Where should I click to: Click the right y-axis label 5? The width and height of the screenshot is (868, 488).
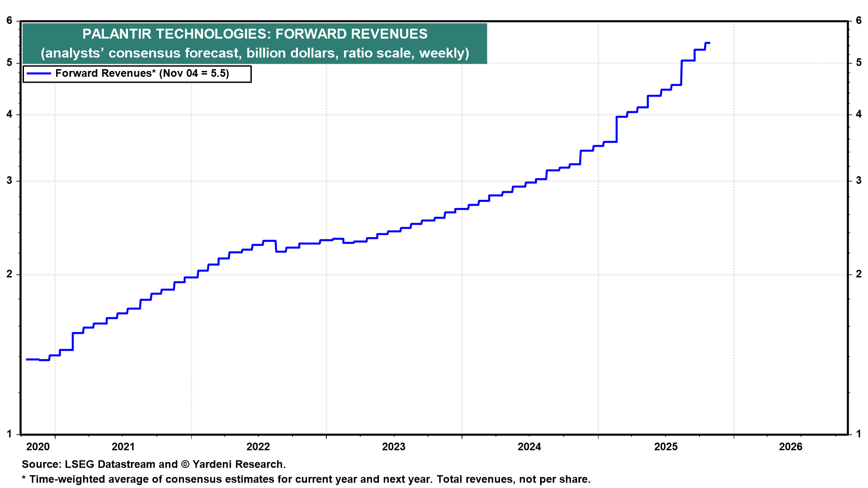859,63
